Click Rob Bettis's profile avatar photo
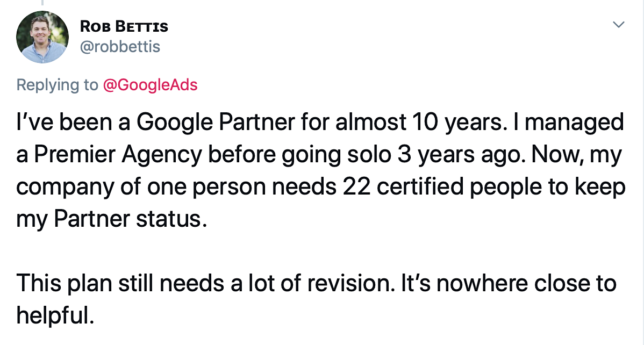This screenshot has height=345, width=644. coord(42,37)
